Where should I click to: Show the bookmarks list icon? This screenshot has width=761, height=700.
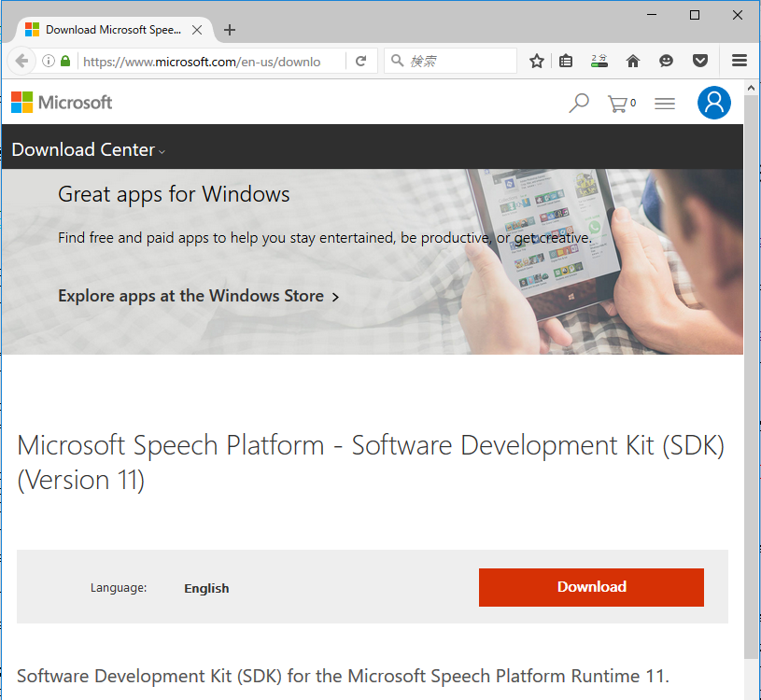(566, 62)
